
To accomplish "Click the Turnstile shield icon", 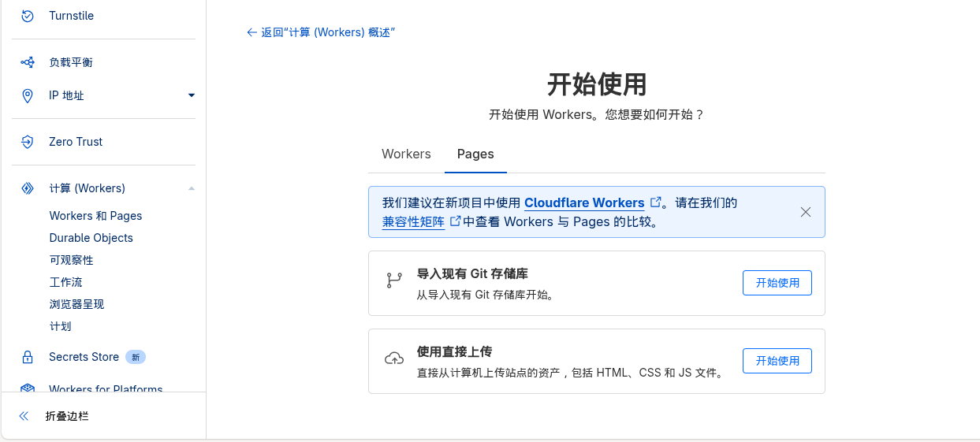I will [28, 16].
